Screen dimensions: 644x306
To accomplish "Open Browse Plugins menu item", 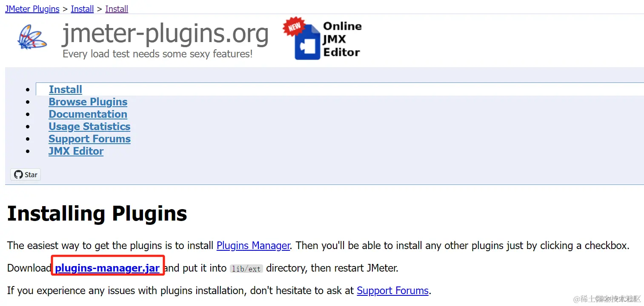I will (x=88, y=102).
